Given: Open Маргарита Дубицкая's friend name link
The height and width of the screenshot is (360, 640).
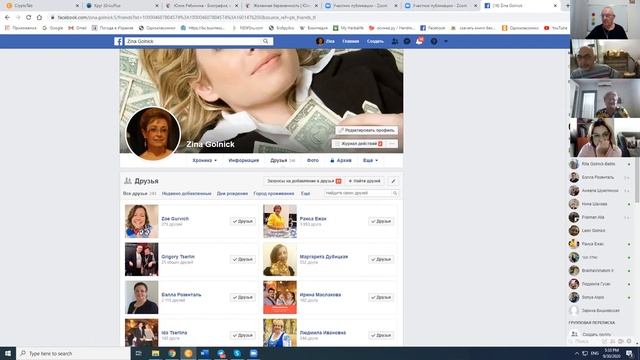Looking at the screenshot, I should coord(324,257).
